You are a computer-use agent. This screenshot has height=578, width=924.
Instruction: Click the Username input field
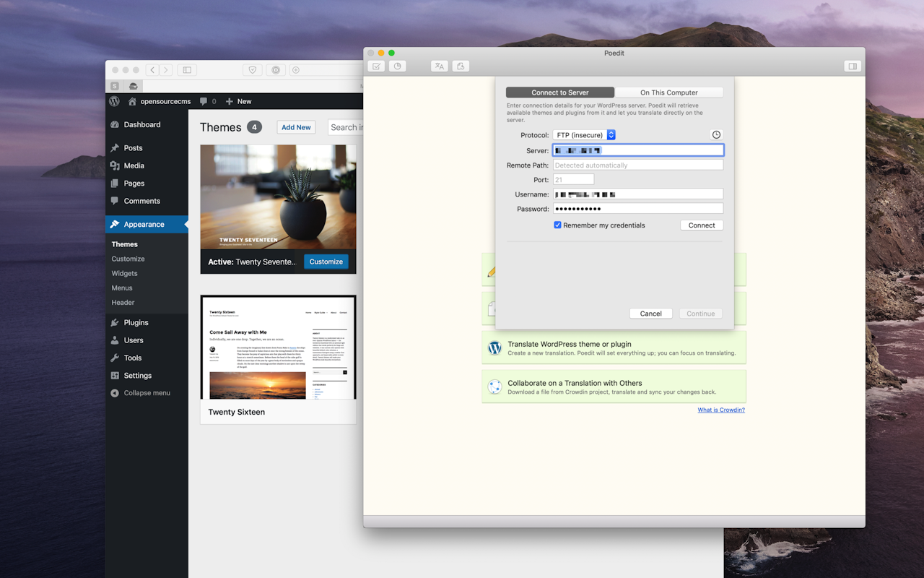click(638, 194)
